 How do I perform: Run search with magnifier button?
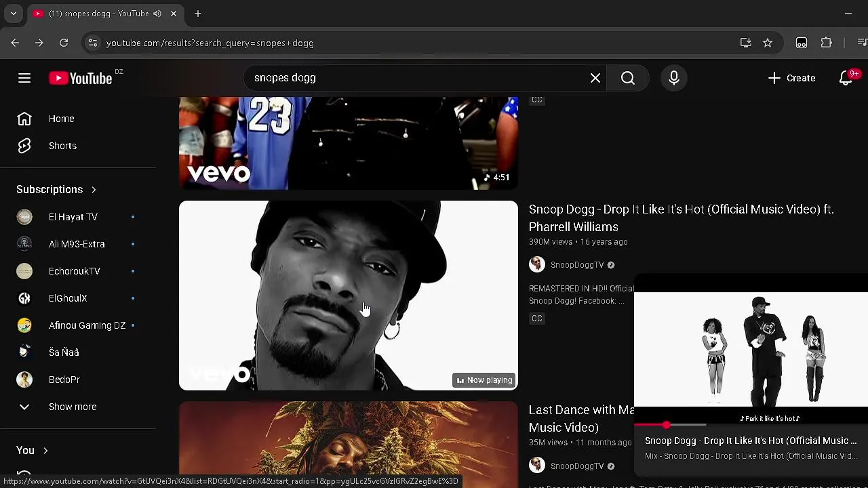[628, 78]
